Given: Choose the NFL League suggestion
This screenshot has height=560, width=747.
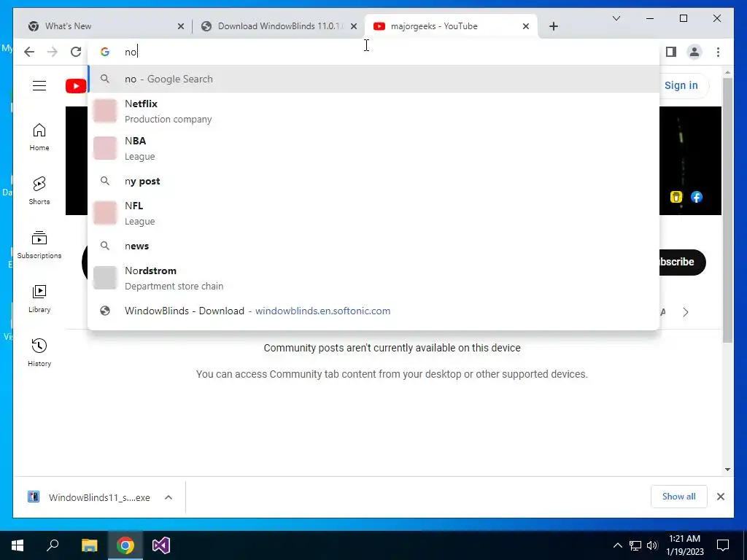Looking at the screenshot, I should [373, 213].
